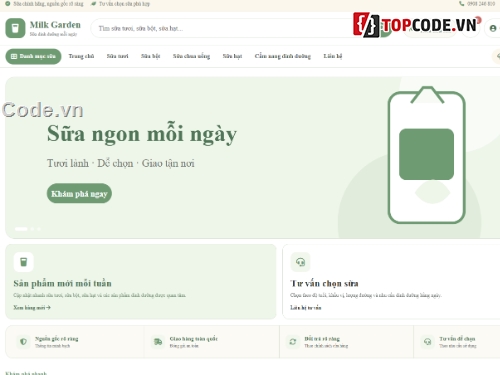Click the headset icon next to Tư vấn dễ chọn
Image resolution: width=500 pixels, height=375 pixels.
pyautogui.click(x=427, y=342)
